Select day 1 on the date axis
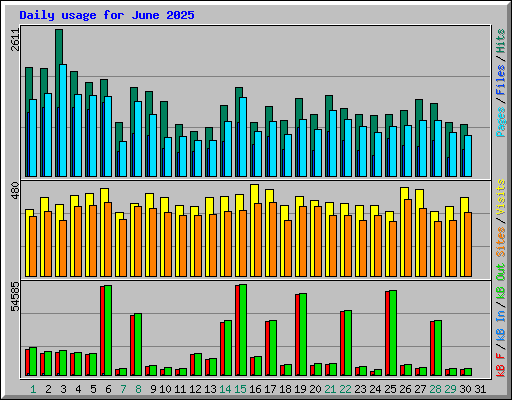Viewport: 512px width, 400px height. coord(33,389)
